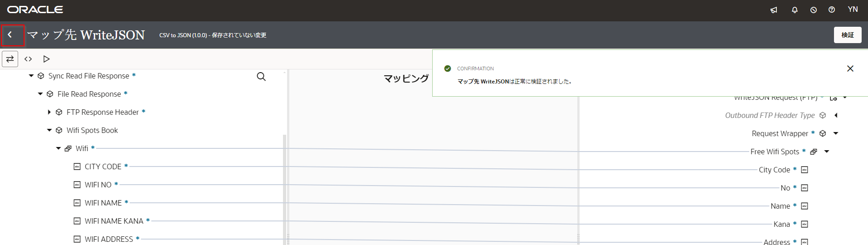Collapse the Sync Read File Response node

(31, 76)
